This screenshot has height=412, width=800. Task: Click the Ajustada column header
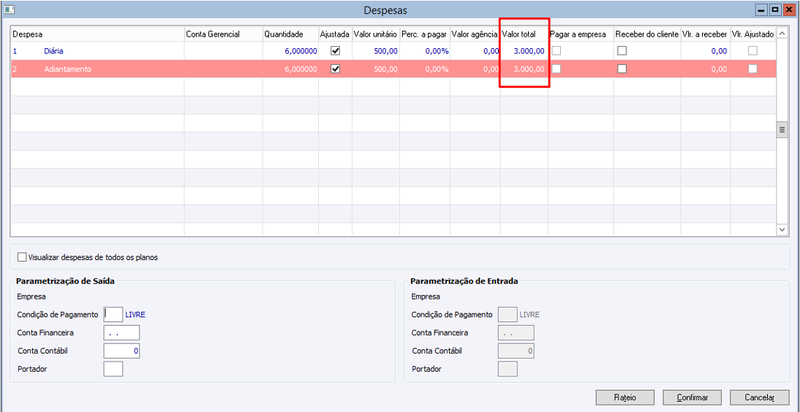tap(335, 34)
